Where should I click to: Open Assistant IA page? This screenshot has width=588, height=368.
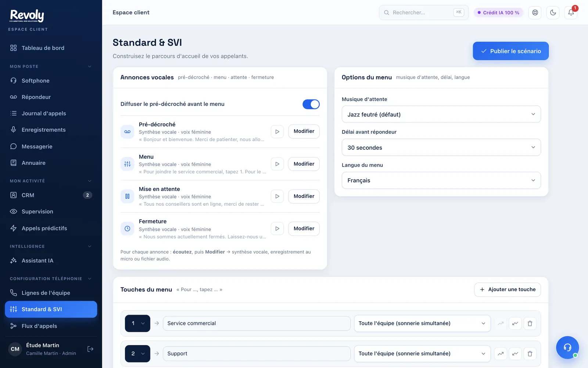pos(51,261)
